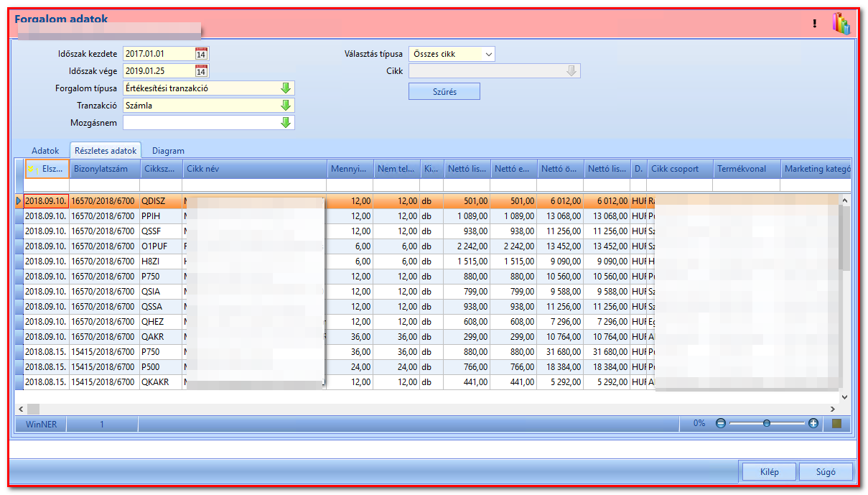Expand the Forgalom típusa green arrow
The width and height of the screenshot is (868, 495).
(286, 88)
